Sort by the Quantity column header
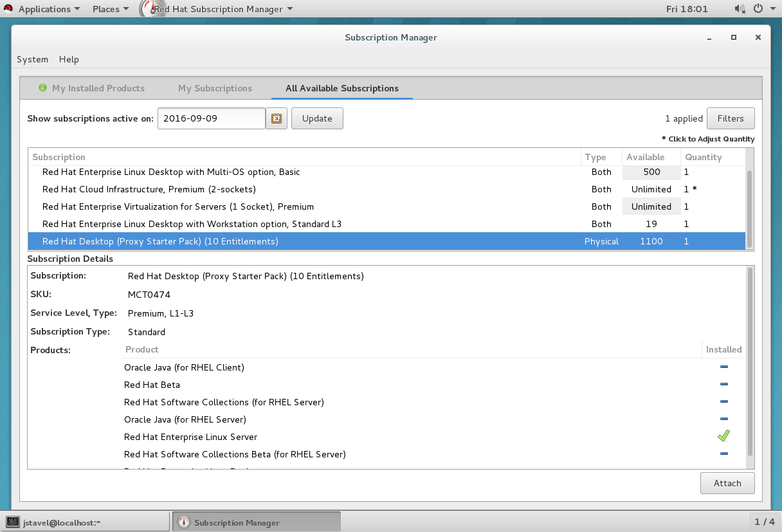782x532 pixels. 713,157
